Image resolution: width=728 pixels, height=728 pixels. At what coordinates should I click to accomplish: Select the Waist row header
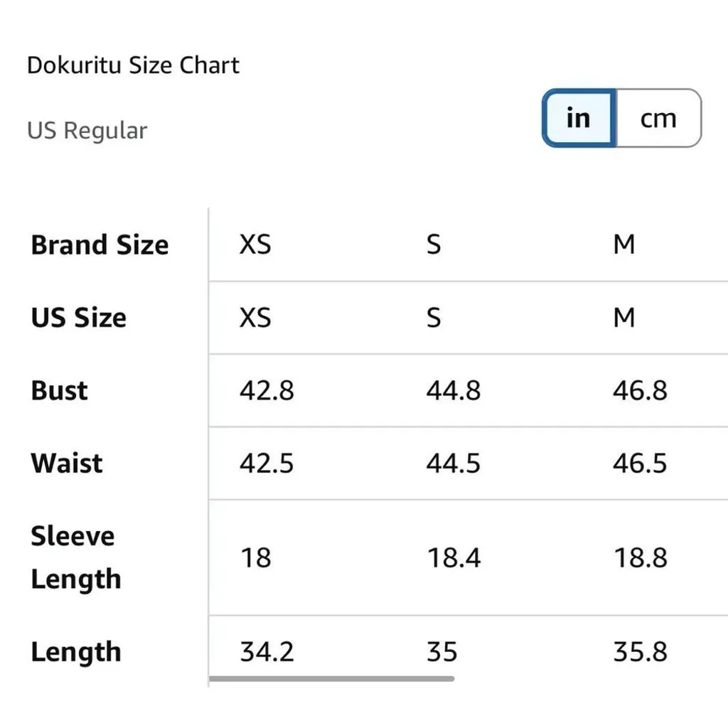pos(67,464)
